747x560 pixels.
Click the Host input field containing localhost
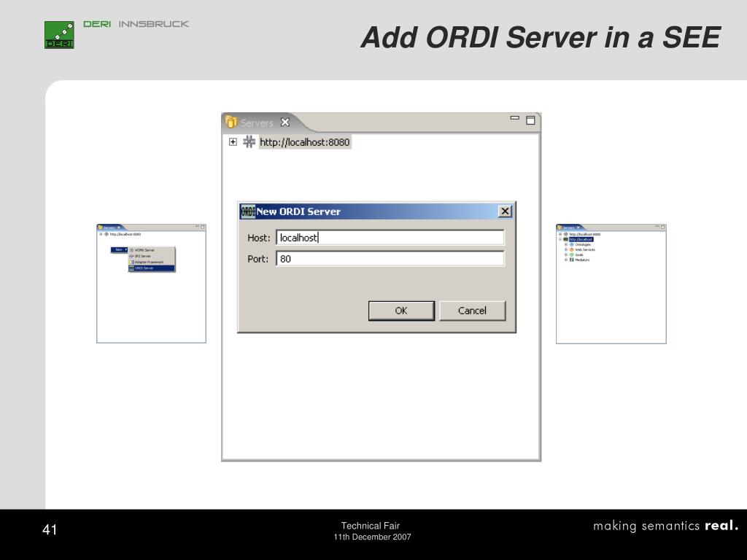[x=390, y=238]
